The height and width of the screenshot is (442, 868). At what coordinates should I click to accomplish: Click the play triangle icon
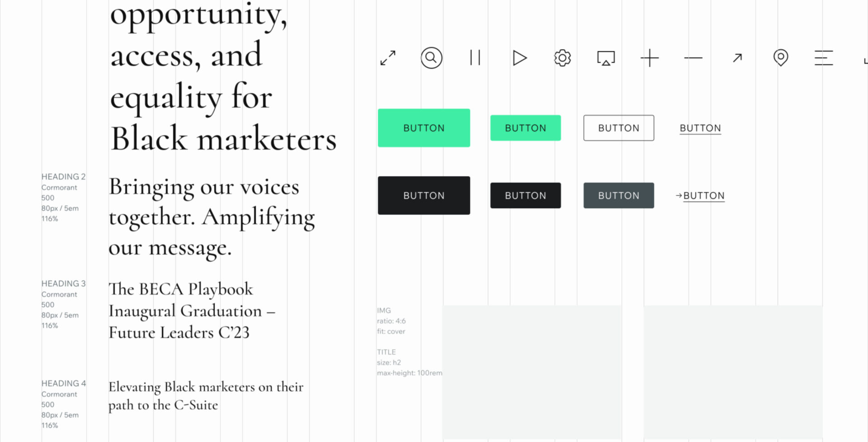519,58
